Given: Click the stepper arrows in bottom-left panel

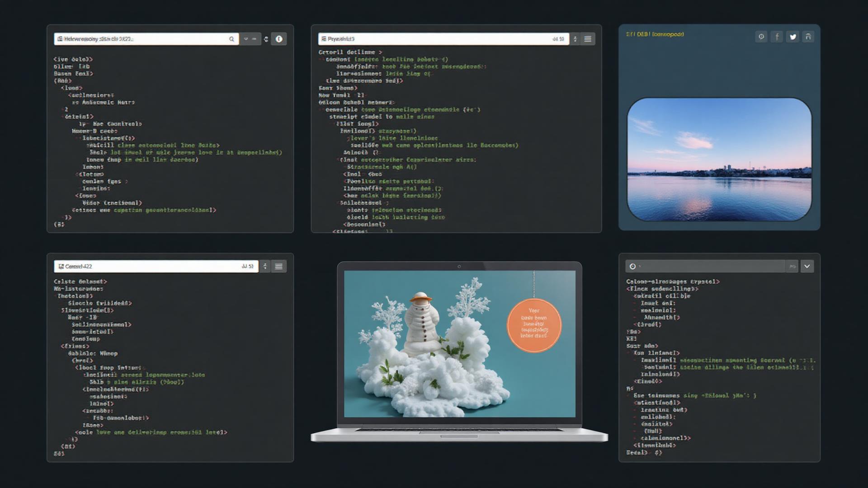Looking at the screenshot, I should 265,267.
